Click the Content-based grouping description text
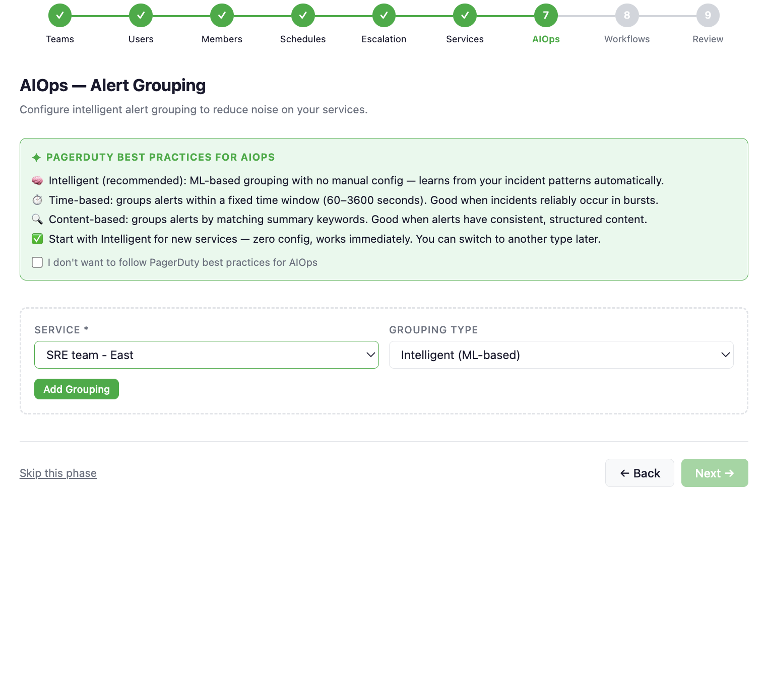This screenshot has height=700, width=766. (x=348, y=220)
